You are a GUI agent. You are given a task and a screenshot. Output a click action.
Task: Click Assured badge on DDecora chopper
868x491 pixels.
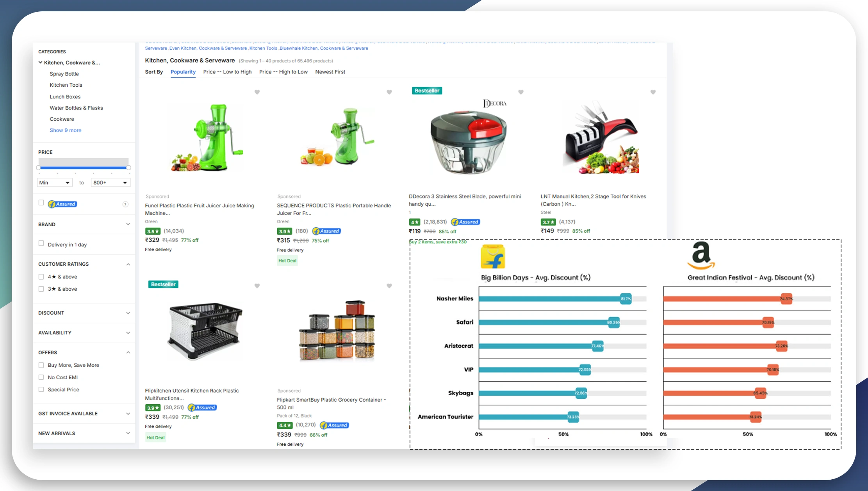pyautogui.click(x=465, y=222)
